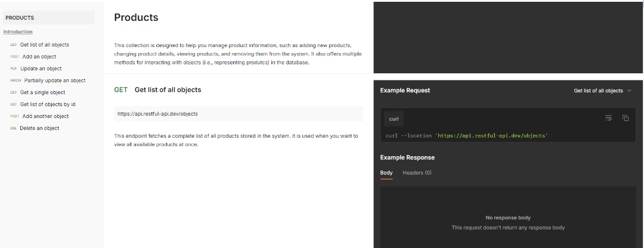
Task: Select 'Get list of all objects' example dropdown
Action: pos(602,91)
